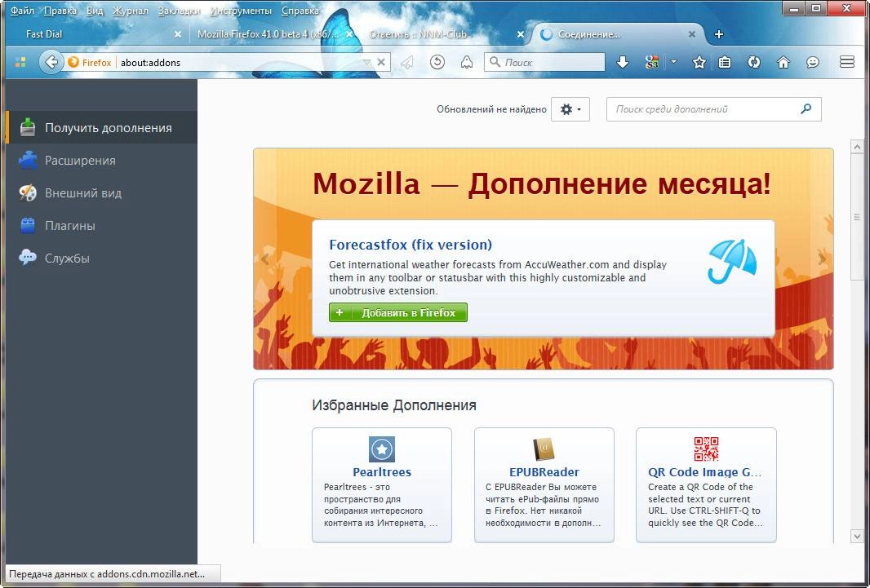
Task: Close the Fast Dial tab
Action: [178, 34]
